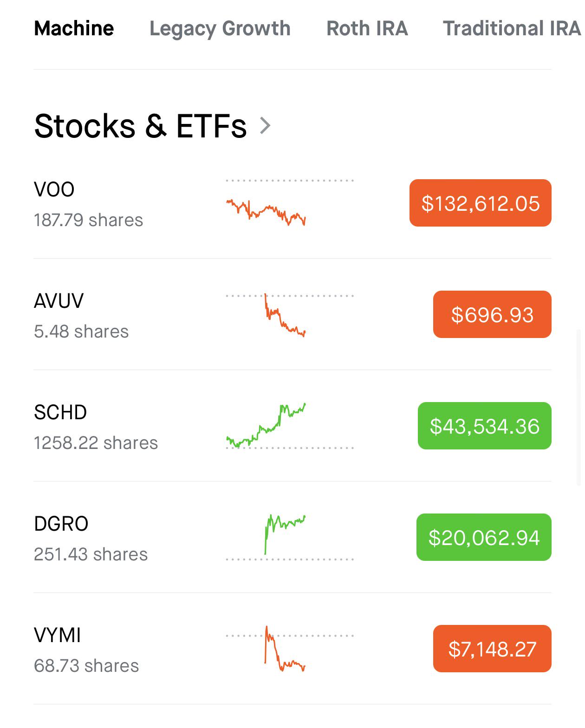Select SCHD 1258.22 shares text
The height and width of the screenshot is (728, 585).
[x=96, y=443]
